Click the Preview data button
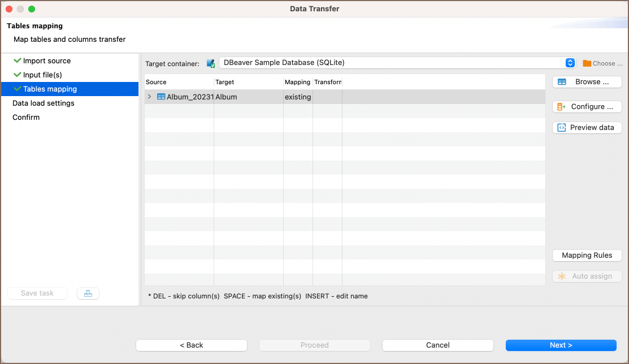 [x=587, y=128]
